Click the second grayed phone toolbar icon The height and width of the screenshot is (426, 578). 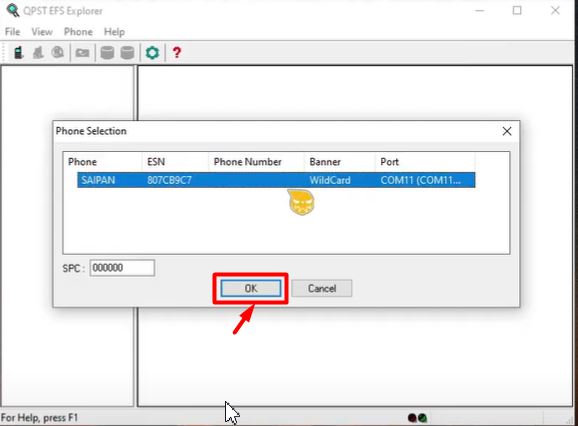[38, 53]
